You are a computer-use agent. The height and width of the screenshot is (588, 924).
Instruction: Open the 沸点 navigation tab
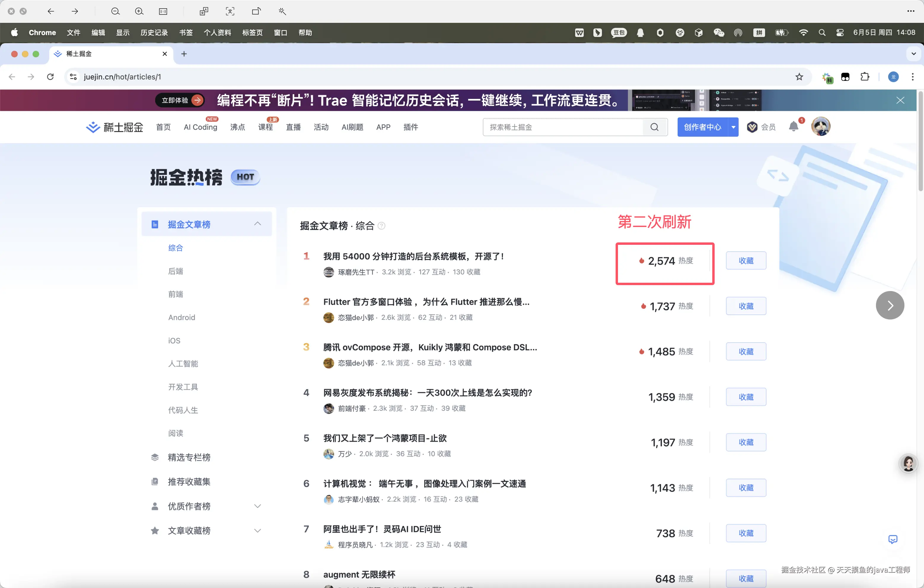237,127
